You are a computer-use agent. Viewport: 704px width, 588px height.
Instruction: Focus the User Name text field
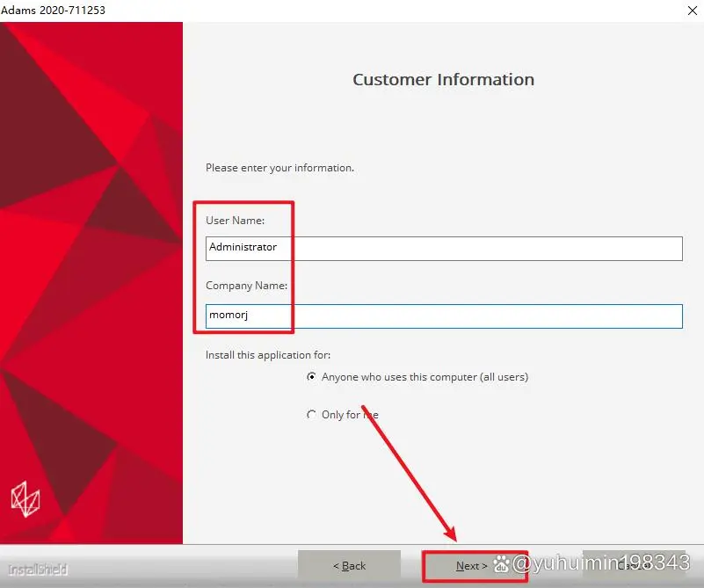[444, 248]
